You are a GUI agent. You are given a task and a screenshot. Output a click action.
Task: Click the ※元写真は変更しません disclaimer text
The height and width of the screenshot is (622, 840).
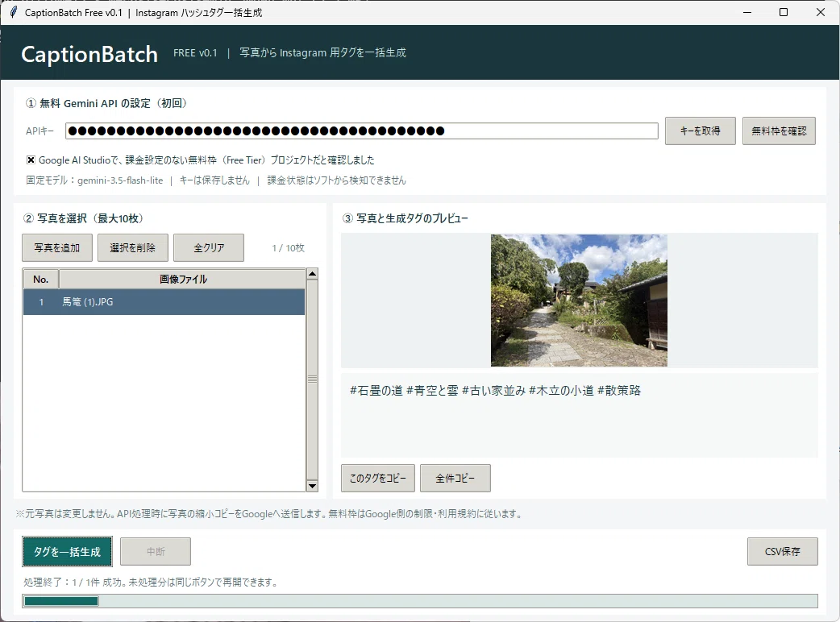[x=269, y=514]
